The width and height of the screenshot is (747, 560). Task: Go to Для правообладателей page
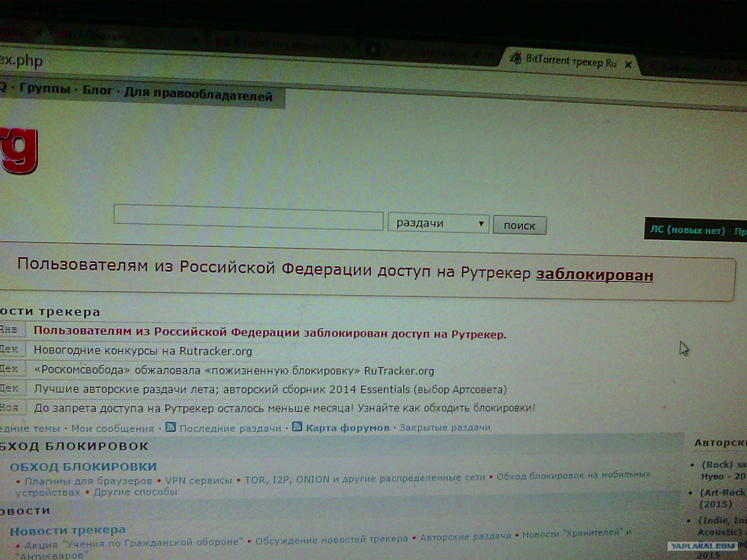pyautogui.click(x=198, y=95)
